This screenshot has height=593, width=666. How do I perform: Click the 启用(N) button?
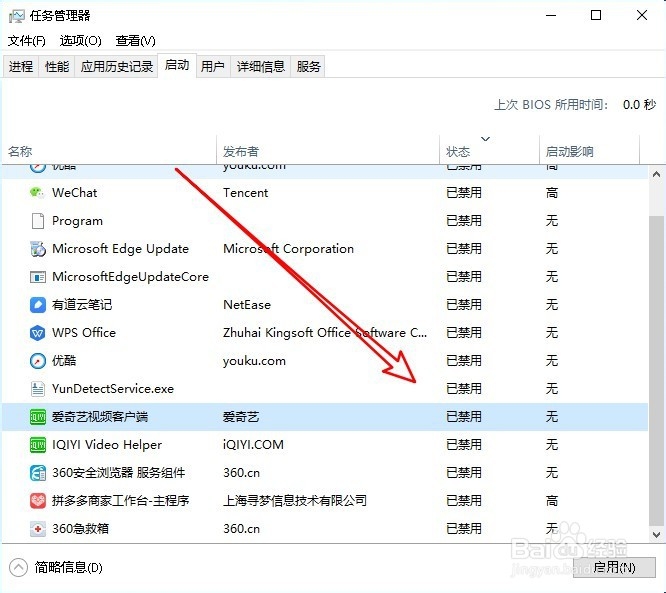614,568
